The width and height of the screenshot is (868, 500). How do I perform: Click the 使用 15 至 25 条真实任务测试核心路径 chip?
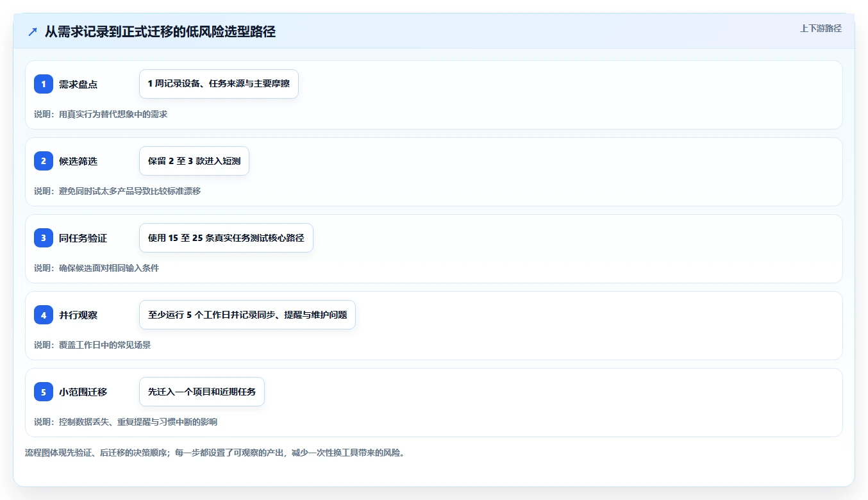tap(226, 238)
